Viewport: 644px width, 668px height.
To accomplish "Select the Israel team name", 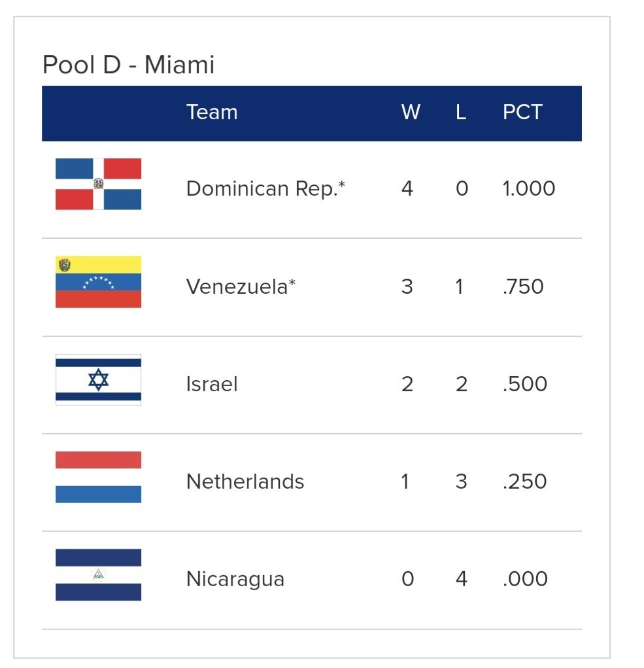I will pos(212,384).
